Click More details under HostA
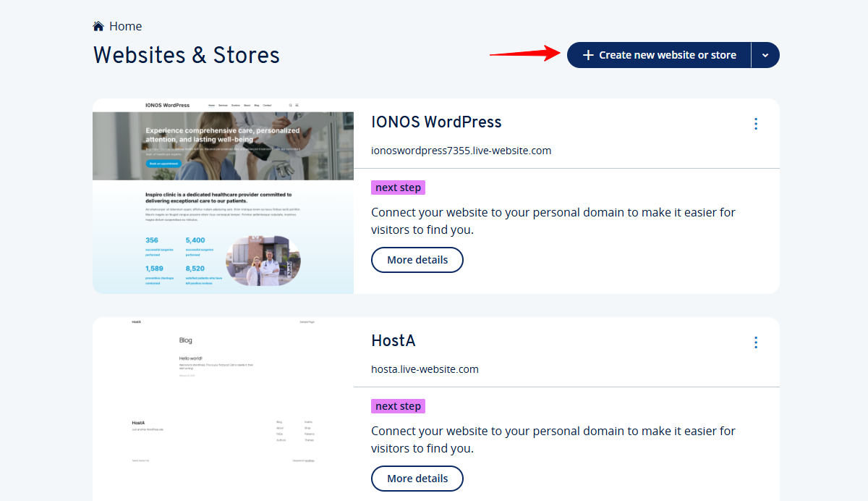This screenshot has height=501, width=868. point(417,479)
